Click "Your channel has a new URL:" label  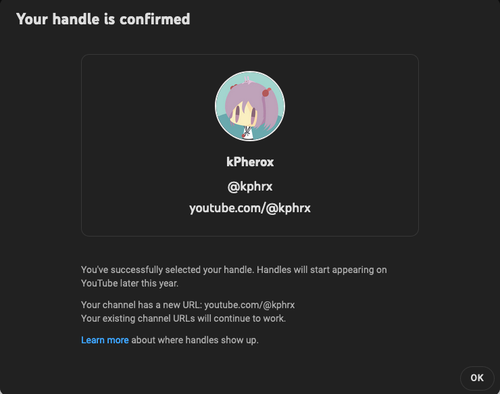click(141, 305)
